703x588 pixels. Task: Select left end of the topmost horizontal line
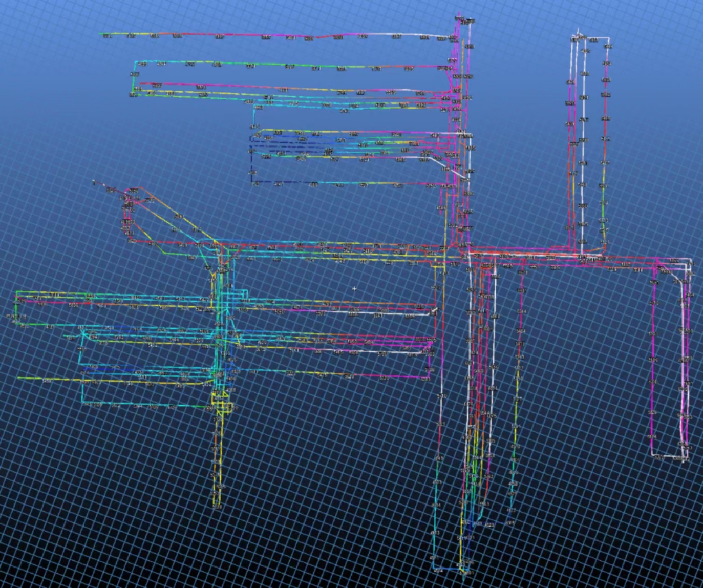click(x=100, y=34)
